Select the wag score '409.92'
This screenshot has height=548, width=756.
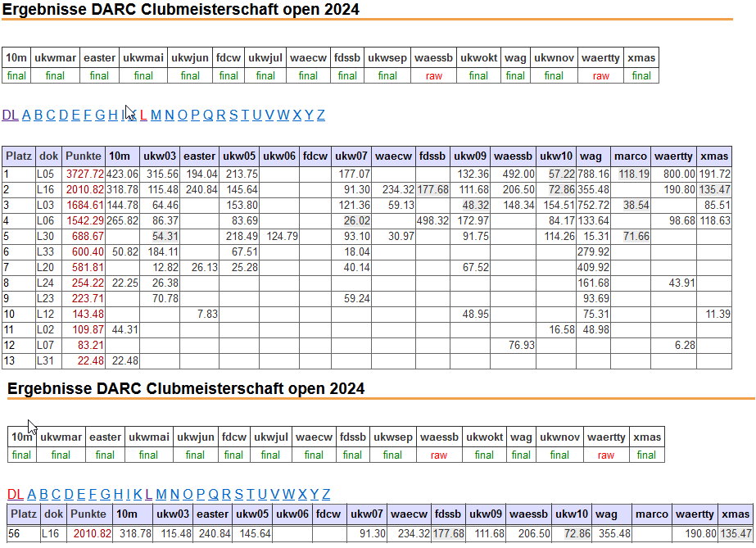[x=594, y=268]
